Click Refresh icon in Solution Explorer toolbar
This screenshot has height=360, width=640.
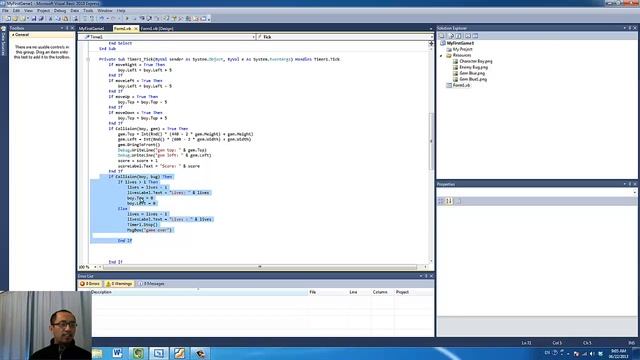(x=459, y=36)
